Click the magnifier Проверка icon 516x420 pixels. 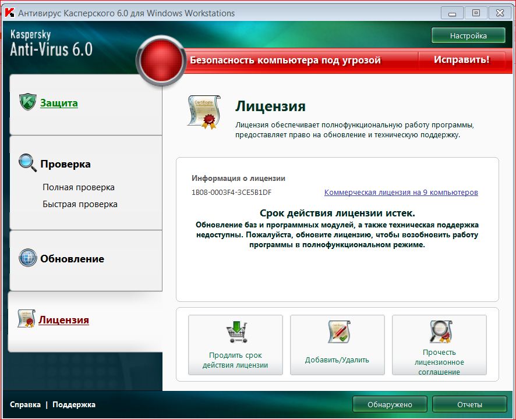tap(27, 163)
